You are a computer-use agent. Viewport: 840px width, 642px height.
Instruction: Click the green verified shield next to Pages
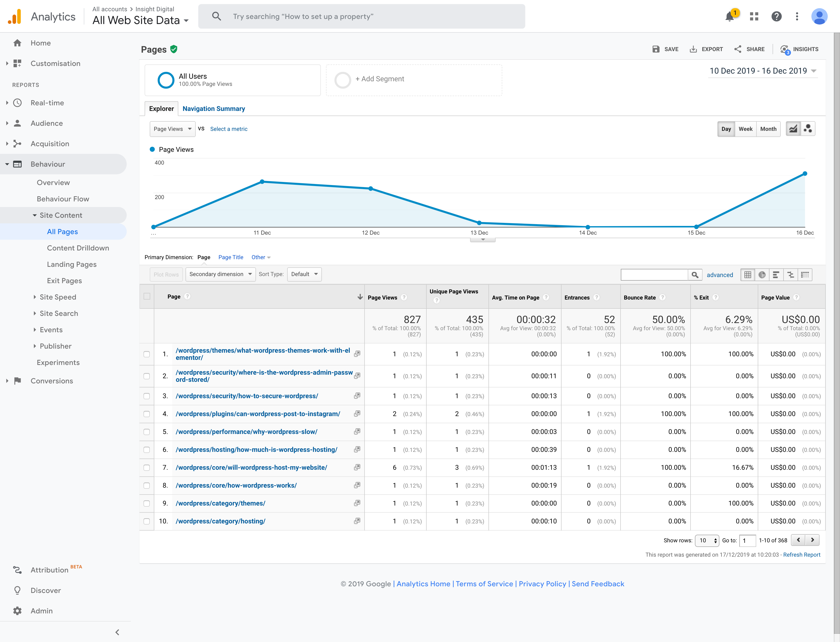click(173, 49)
